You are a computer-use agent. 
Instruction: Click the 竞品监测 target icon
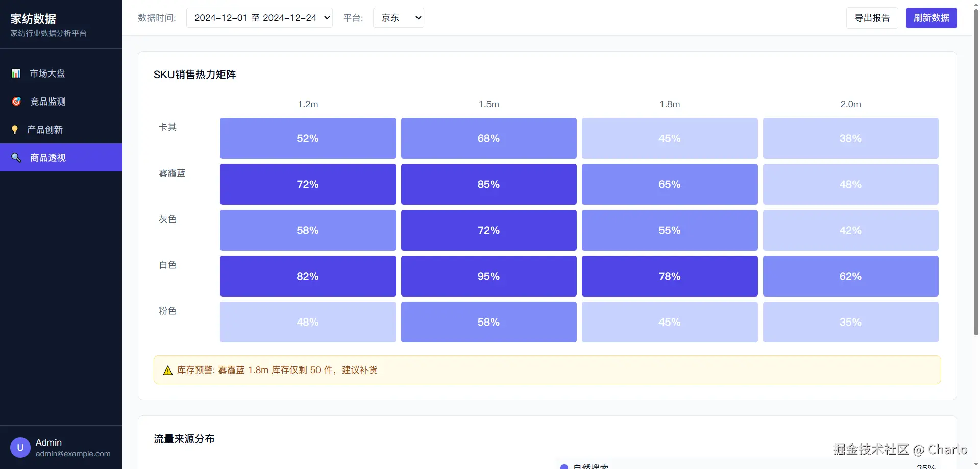coord(16,102)
